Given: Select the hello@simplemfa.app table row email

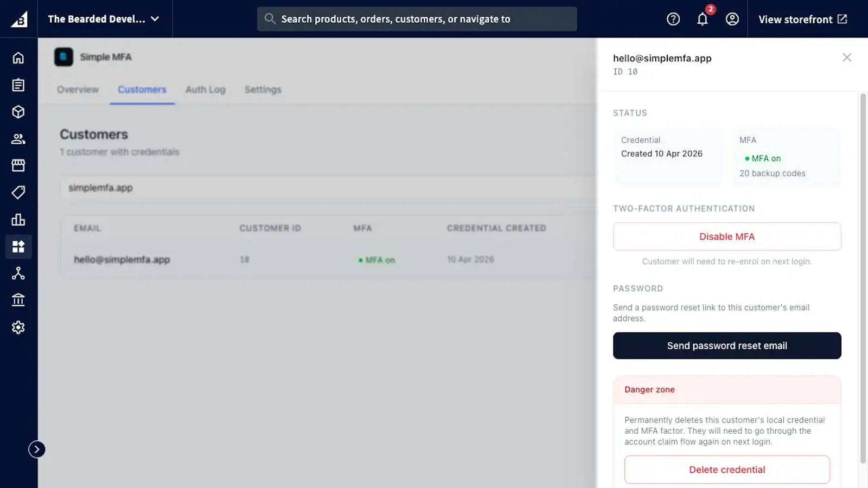Looking at the screenshot, I should (122, 260).
